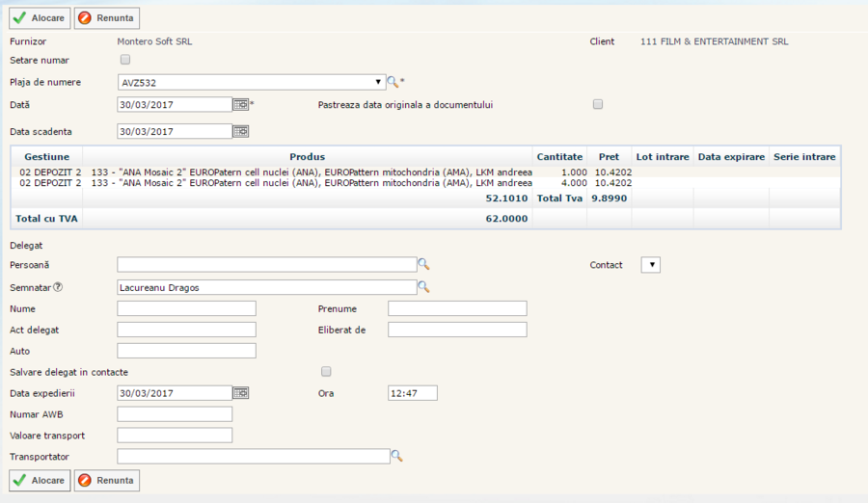Screen dimensions: 868x503
Task: Open calendar picker for Data scadenta
Action: pyautogui.click(x=241, y=131)
